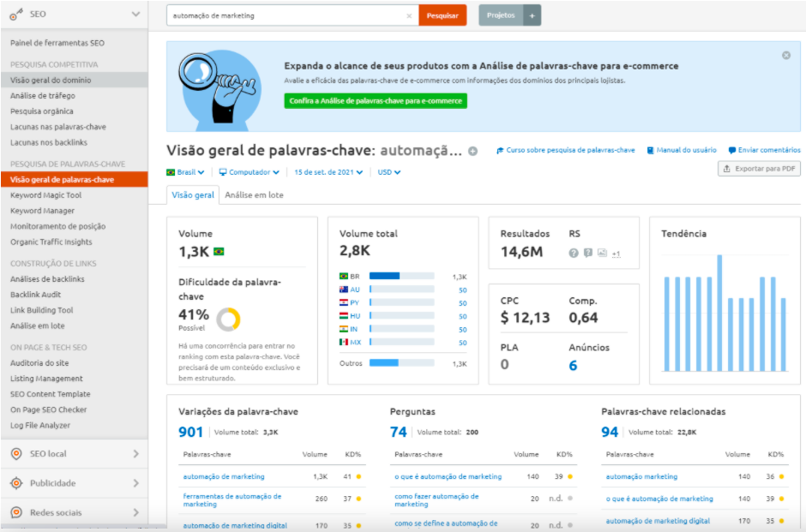Open On Page SEO Checker
Screen dimensions: 806x532
coord(48,409)
